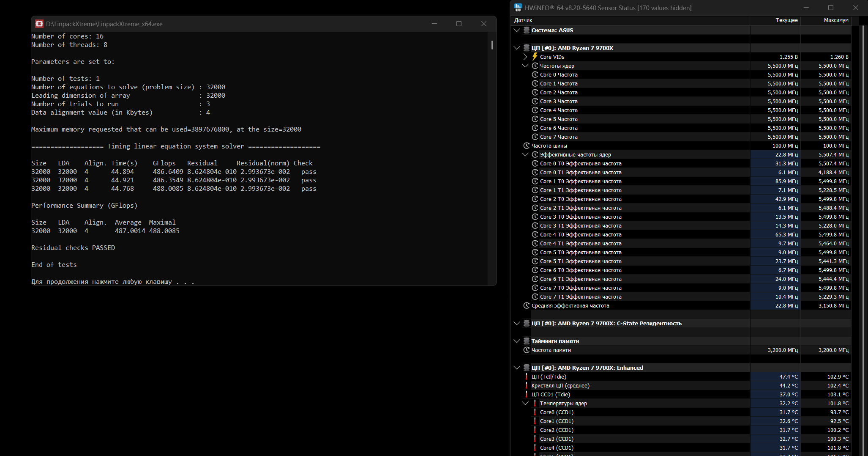Click the Максимум column header
The image size is (868, 456).
(826, 20)
